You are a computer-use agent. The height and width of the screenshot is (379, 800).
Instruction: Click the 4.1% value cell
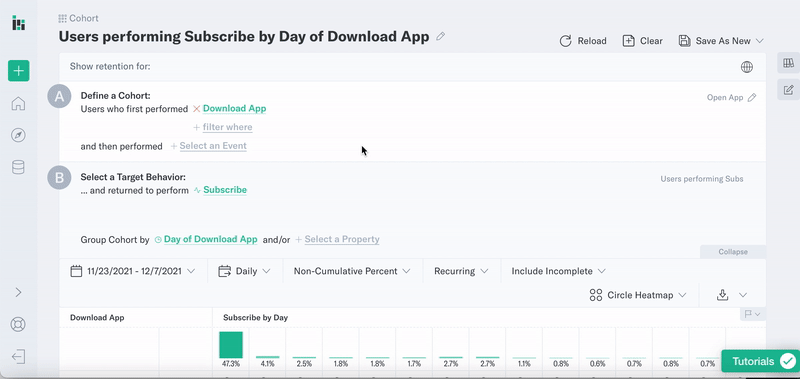pos(267,364)
